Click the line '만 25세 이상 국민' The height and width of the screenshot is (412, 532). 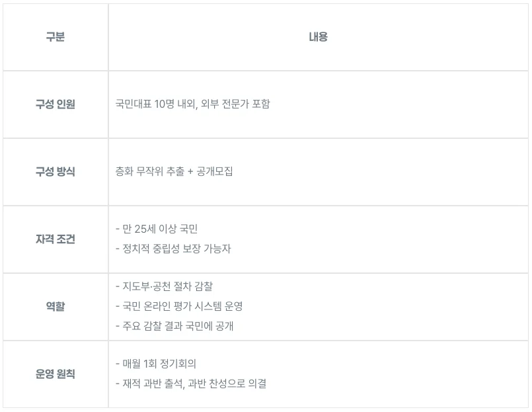point(159,229)
